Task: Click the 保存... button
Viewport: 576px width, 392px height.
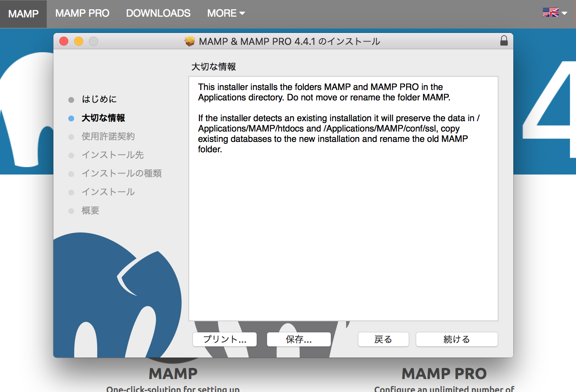Action: [299, 339]
